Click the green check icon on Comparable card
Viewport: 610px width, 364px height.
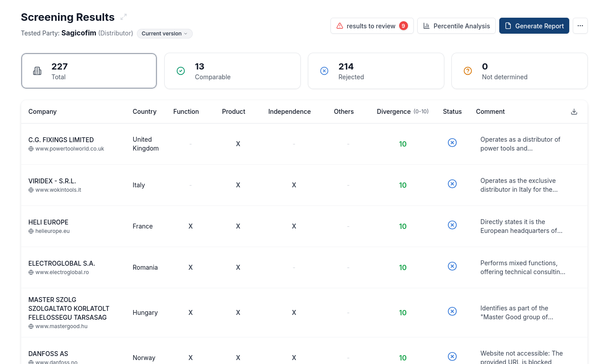[x=181, y=70]
